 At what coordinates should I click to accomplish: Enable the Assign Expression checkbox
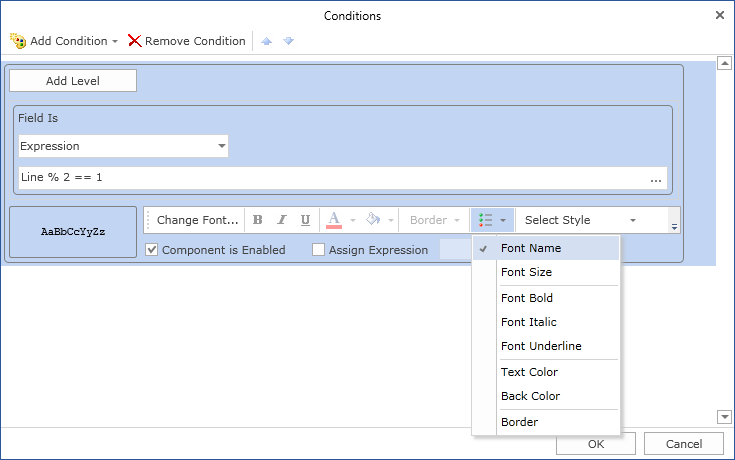click(319, 250)
